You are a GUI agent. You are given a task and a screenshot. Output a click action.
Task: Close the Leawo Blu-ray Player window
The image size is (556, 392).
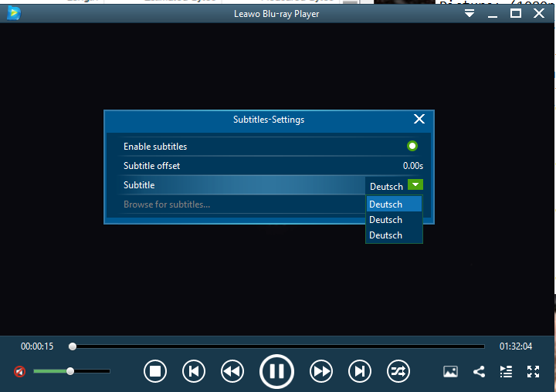pos(539,13)
